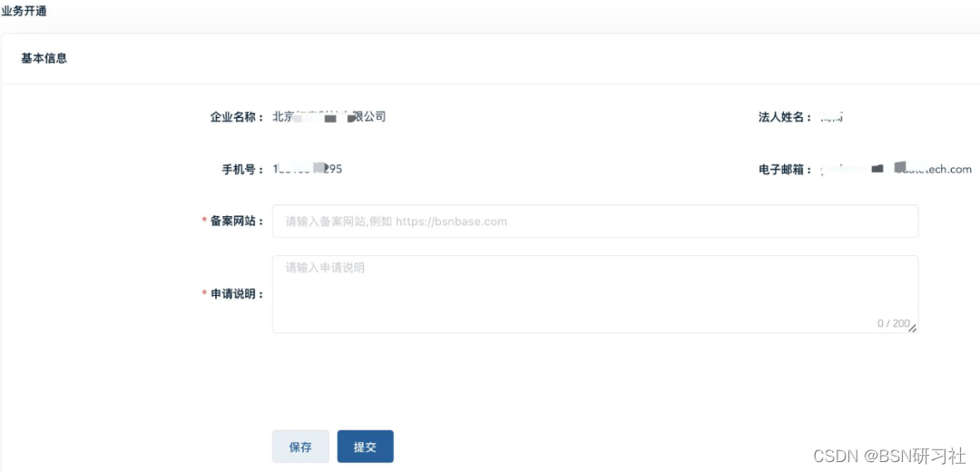Select the 企业名称 label

pyautogui.click(x=237, y=117)
